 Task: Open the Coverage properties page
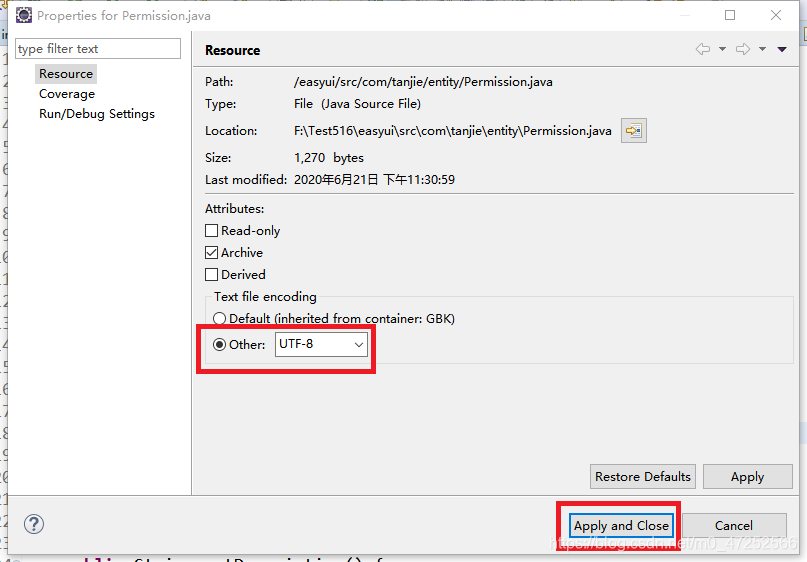(67, 94)
